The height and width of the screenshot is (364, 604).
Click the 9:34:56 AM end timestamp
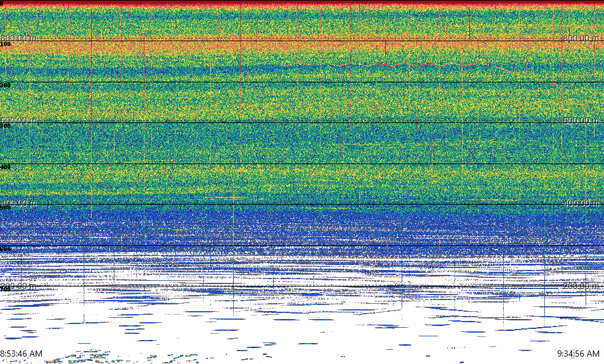coord(578,353)
